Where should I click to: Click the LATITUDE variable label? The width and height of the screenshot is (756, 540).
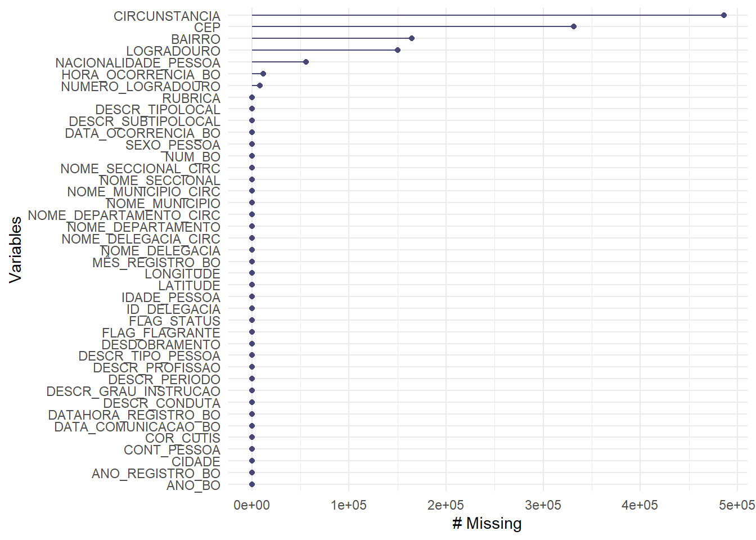[x=189, y=286]
